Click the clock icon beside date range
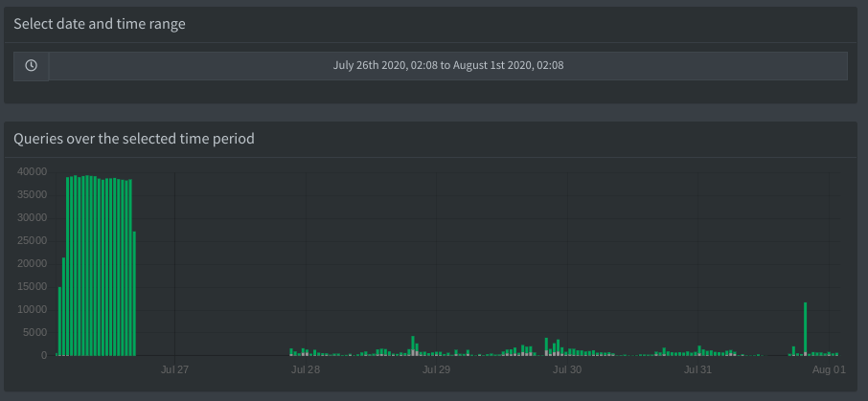This screenshot has height=401, width=868. (x=31, y=66)
